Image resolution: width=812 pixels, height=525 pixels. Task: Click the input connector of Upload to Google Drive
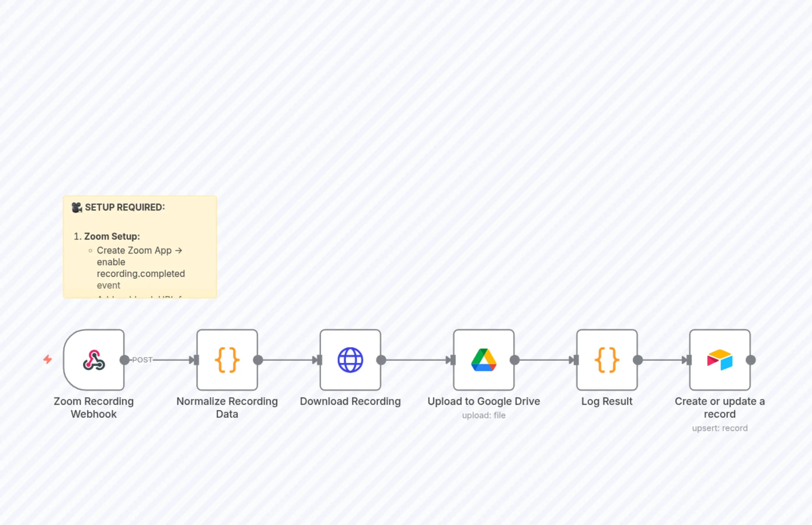click(x=452, y=359)
